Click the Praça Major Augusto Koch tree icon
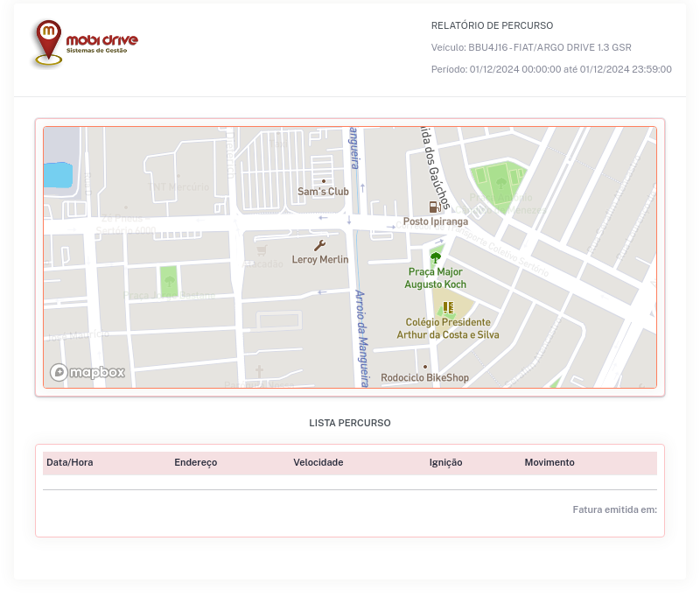Viewport: 700px width, 604px height. click(435, 257)
